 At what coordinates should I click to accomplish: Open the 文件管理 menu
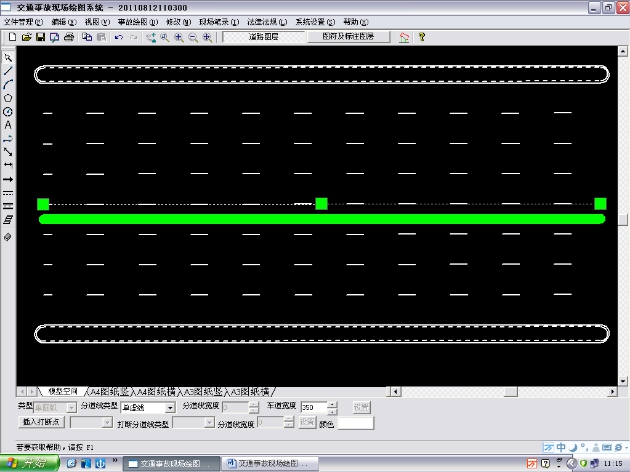[23, 22]
